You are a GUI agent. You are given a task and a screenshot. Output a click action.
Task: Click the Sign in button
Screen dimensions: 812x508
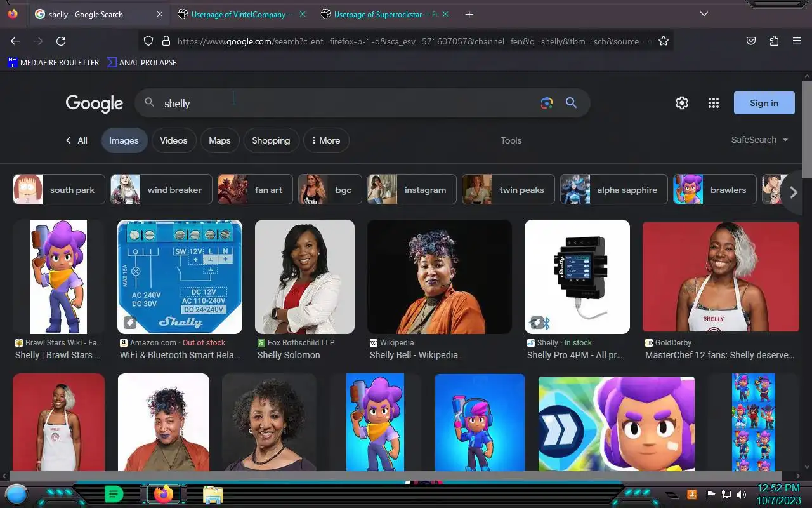[x=764, y=103]
